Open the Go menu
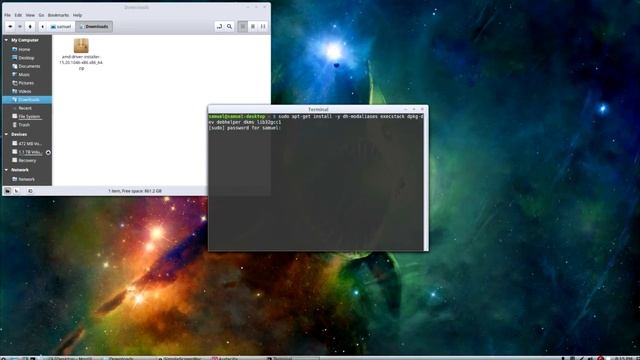The height and width of the screenshot is (360, 640). pyautogui.click(x=41, y=15)
